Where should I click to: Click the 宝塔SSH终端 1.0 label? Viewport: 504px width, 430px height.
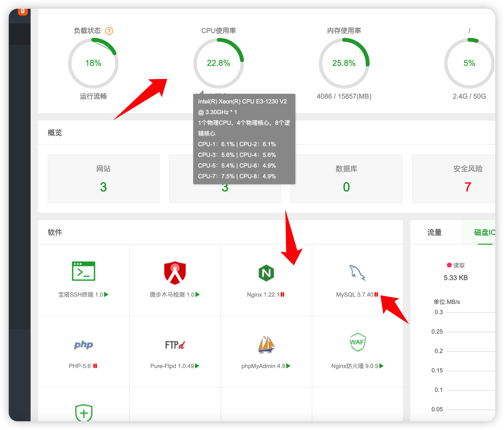click(81, 294)
